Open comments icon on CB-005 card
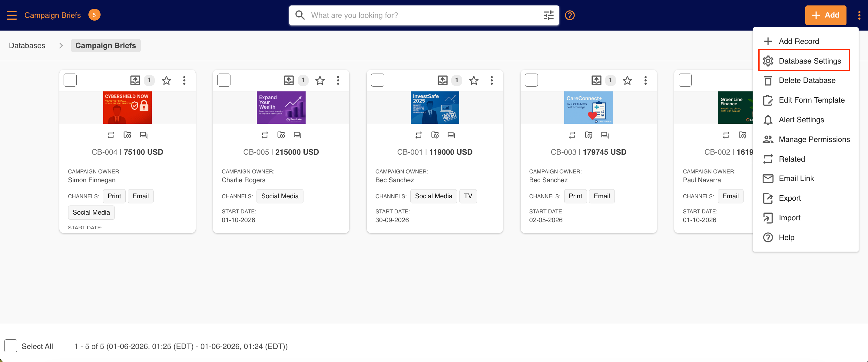Viewport: 868px width, 362px height. pyautogui.click(x=297, y=135)
